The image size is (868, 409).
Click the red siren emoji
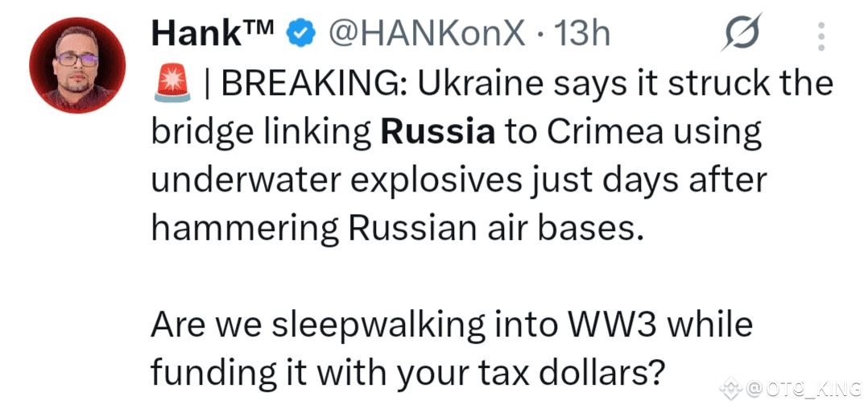coord(169,85)
